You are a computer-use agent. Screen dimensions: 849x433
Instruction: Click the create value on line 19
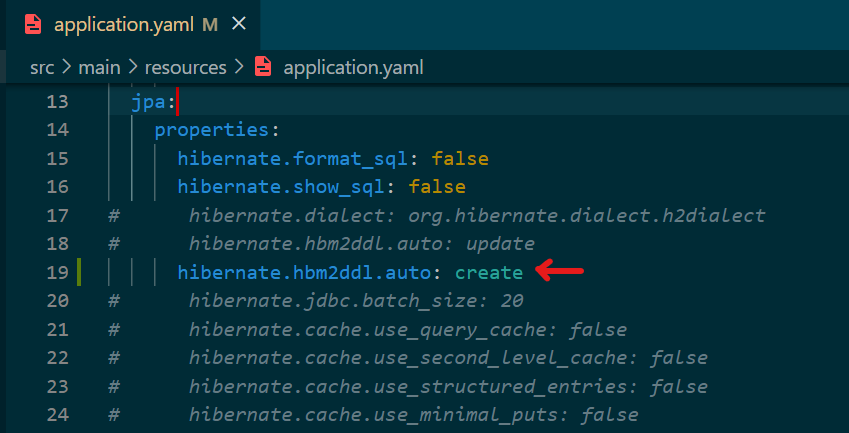point(488,272)
